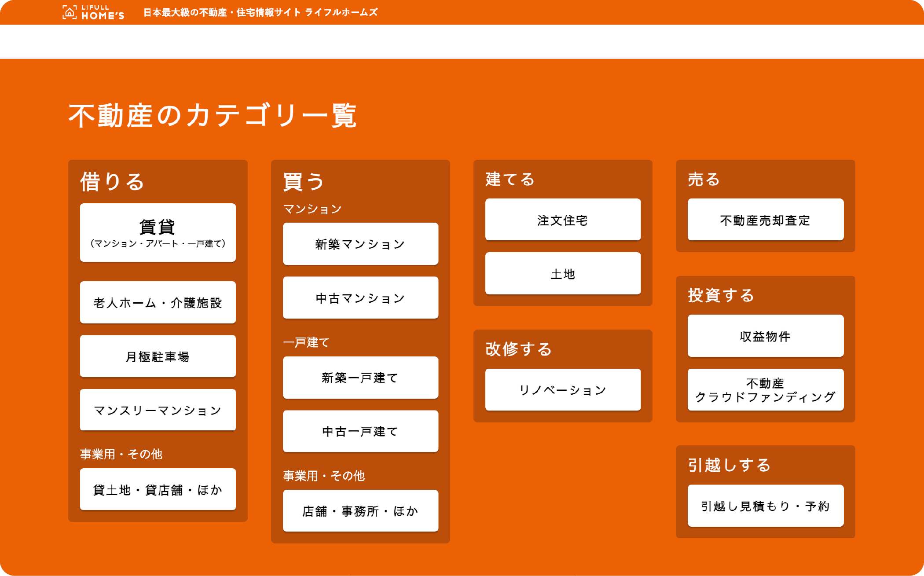Select 中古マンション category

pyautogui.click(x=360, y=298)
